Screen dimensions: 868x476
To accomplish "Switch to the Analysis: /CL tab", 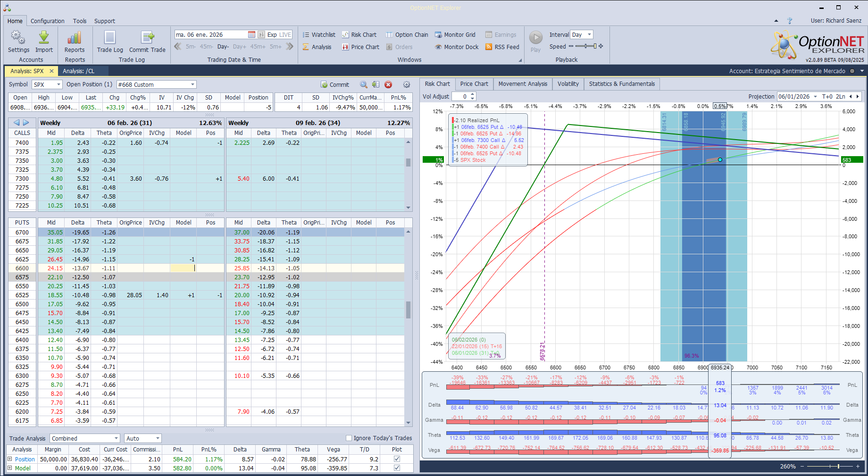I will tap(79, 71).
